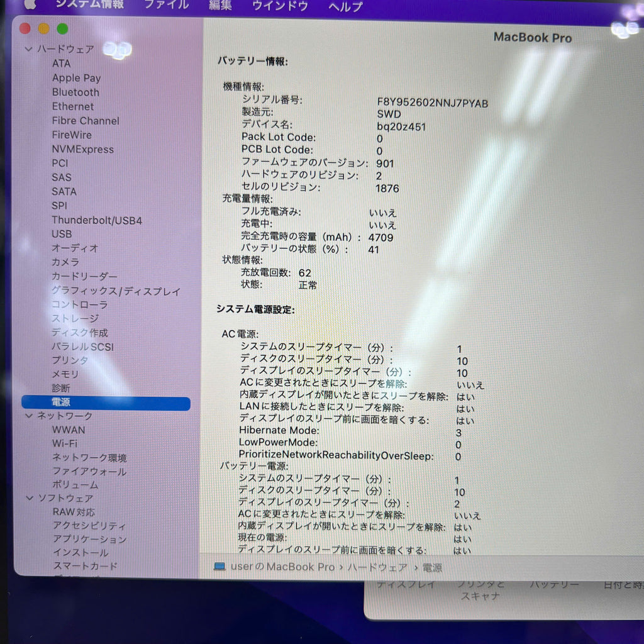This screenshot has height=644, width=644.
Task: Select インストール in the sidebar
Action: click(x=81, y=552)
